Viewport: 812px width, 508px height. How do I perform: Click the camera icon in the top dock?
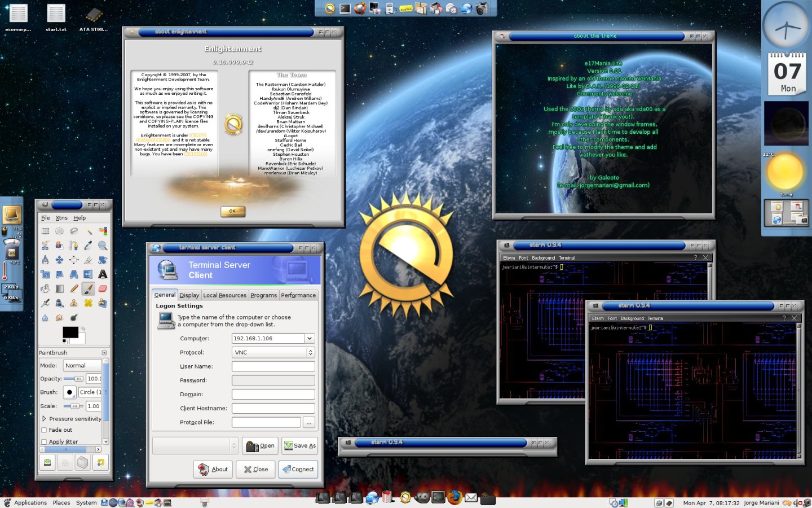click(x=482, y=8)
